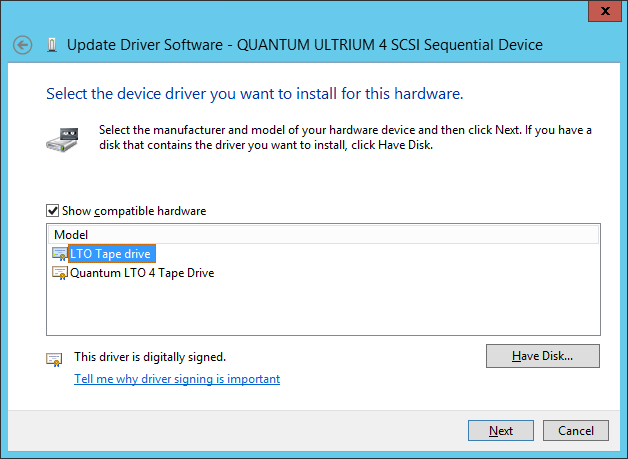This screenshot has height=459, width=628.
Task: Click certificate icon beside LTO Tape drive
Action: (60, 254)
